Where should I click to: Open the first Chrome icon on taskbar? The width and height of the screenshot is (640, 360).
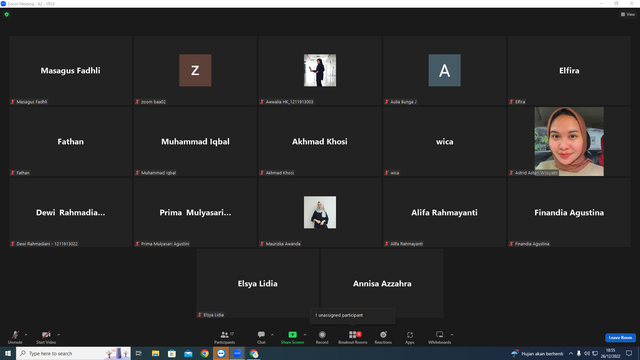point(204,353)
